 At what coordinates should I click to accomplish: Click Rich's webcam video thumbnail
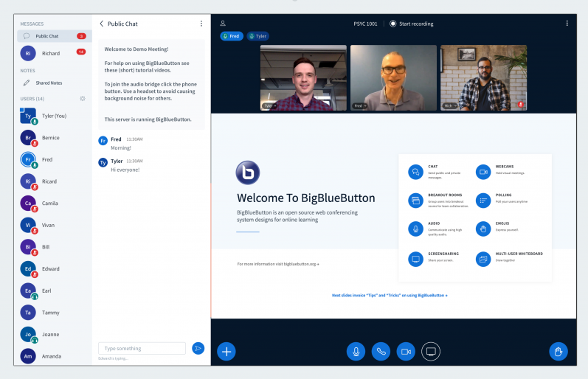pos(483,77)
